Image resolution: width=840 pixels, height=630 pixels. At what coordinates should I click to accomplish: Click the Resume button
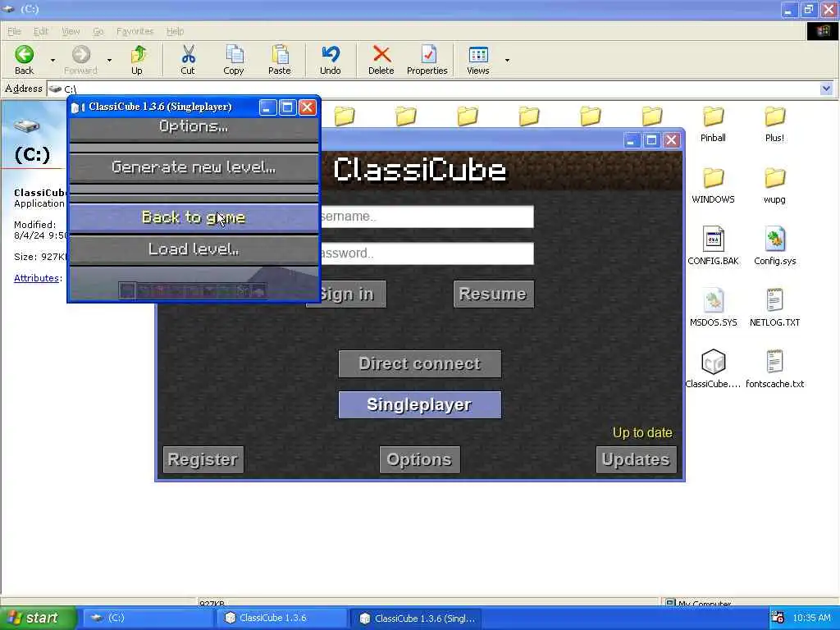(493, 294)
